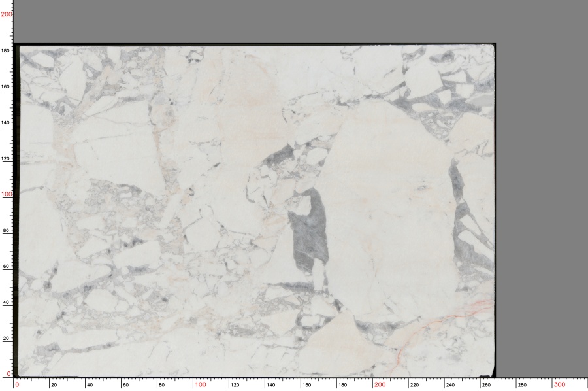The height and width of the screenshot is (391, 588).
Task: Click the 60 label on the vertical ruler
Action: [6, 267]
